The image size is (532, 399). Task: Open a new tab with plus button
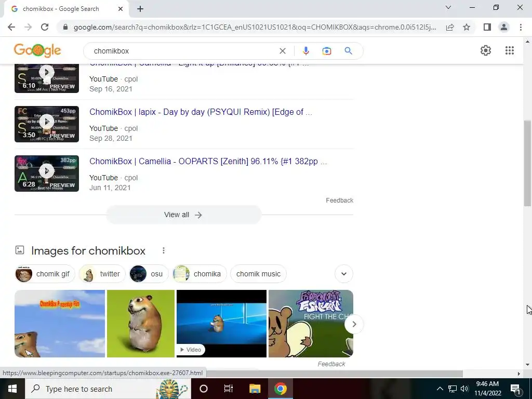140,9
